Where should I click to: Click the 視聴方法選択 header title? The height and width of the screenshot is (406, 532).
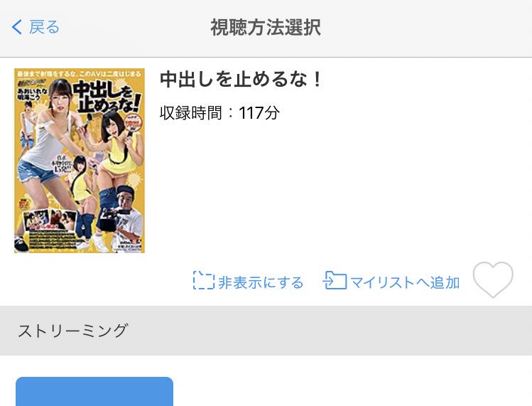click(x=266, y=27)
